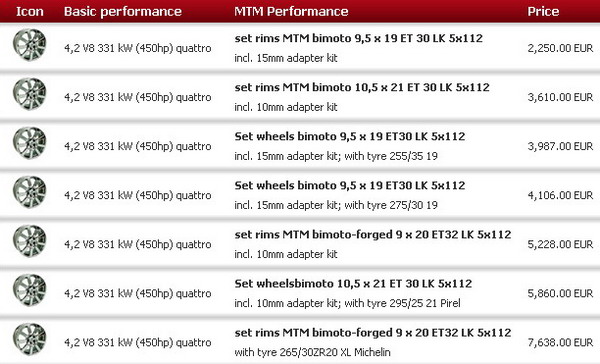Open bimoto-forged rims with Michelin tyre
The width and height of the screenshot is (600, 364).
pos(373,332)
